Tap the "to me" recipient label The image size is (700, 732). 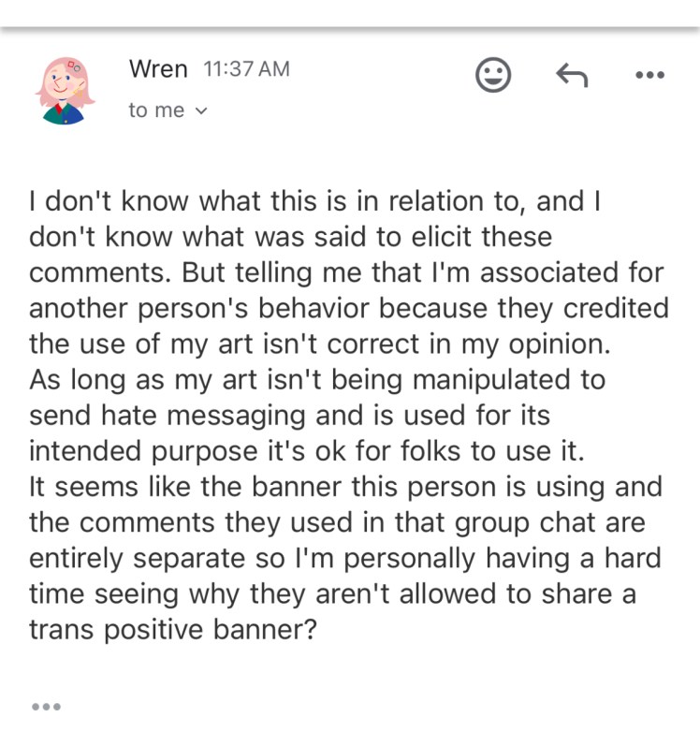156,110
